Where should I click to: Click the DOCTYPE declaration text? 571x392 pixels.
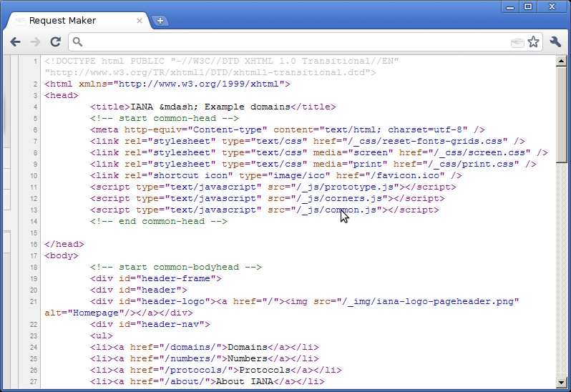[x=221, y=67]
